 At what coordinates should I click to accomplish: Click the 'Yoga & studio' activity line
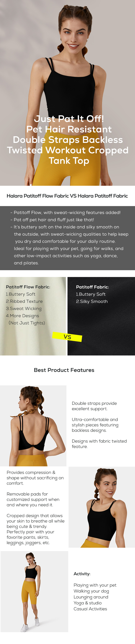click(87, 603)
